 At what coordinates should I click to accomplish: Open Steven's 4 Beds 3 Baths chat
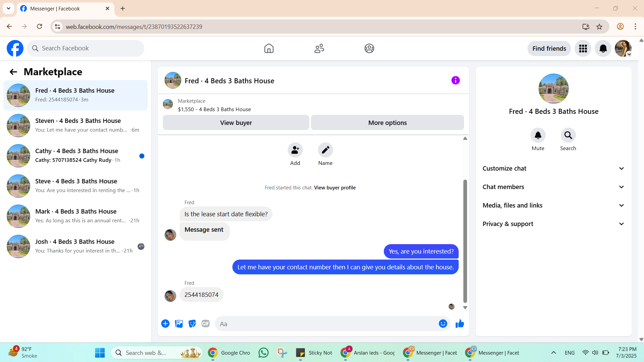(x=76, y=126)
